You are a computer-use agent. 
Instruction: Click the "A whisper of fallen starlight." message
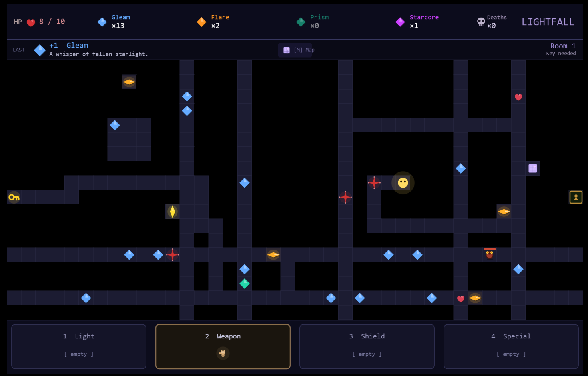(98, 54)
